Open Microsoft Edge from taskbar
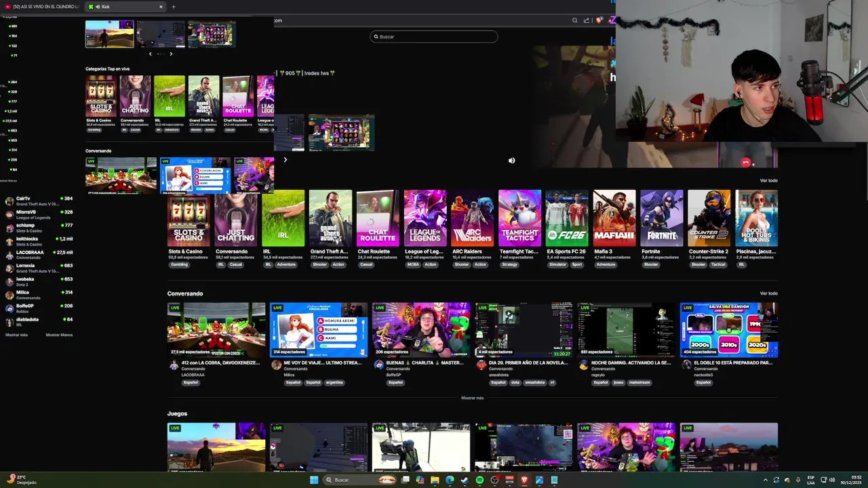This screenshot has width=868, height=488. (x=450, y=480)
